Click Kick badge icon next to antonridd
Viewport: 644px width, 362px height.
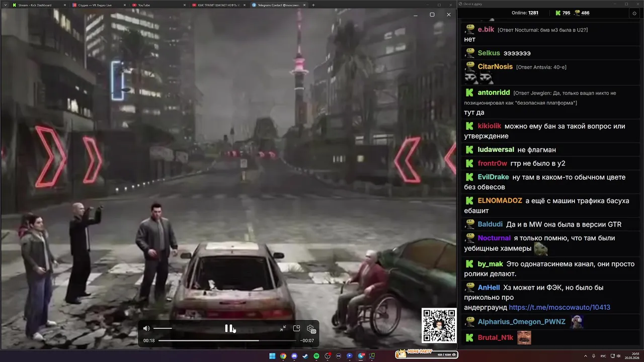coord(469,93)
